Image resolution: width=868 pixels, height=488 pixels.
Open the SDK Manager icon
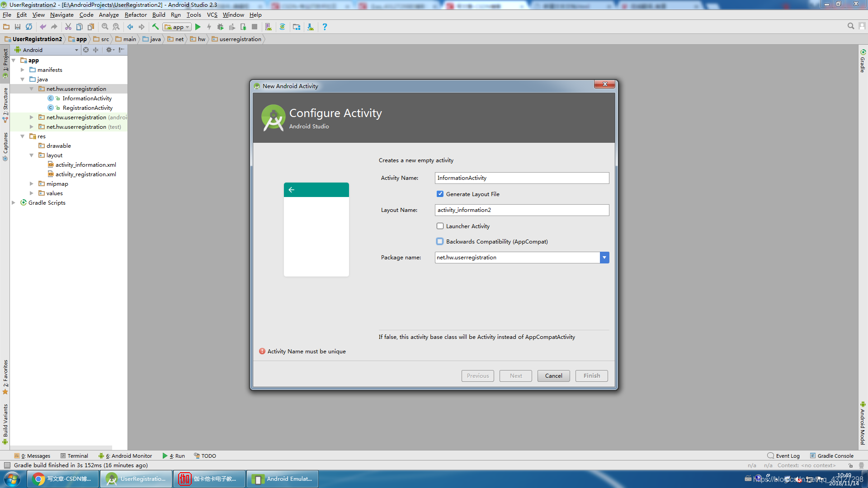(311, 27)
